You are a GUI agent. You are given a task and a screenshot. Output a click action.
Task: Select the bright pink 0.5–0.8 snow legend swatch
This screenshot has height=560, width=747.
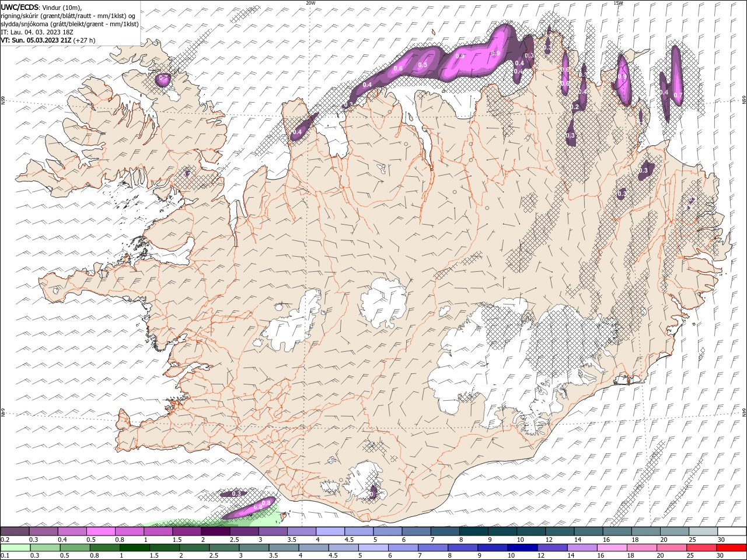[x=100, y=531]
